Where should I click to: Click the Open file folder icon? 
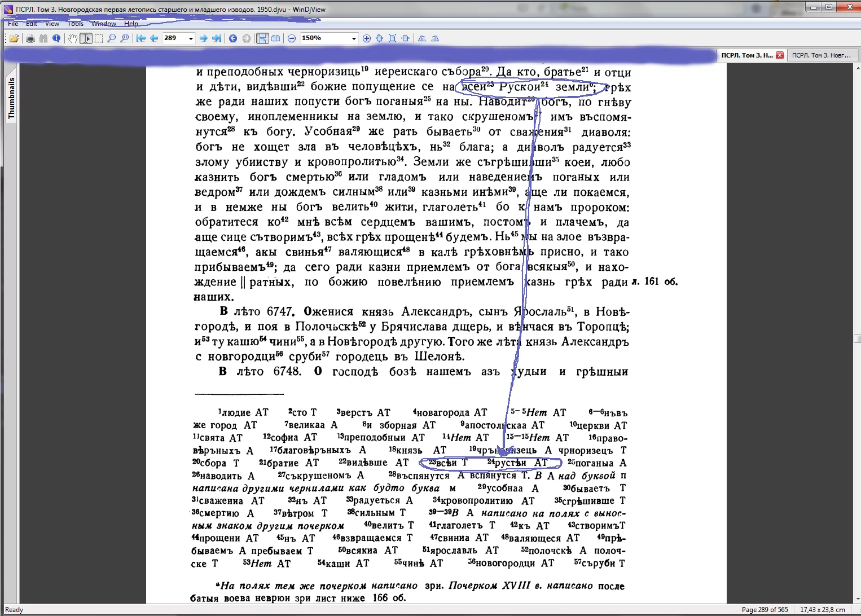pyautogui.click(x=14, y=38)
